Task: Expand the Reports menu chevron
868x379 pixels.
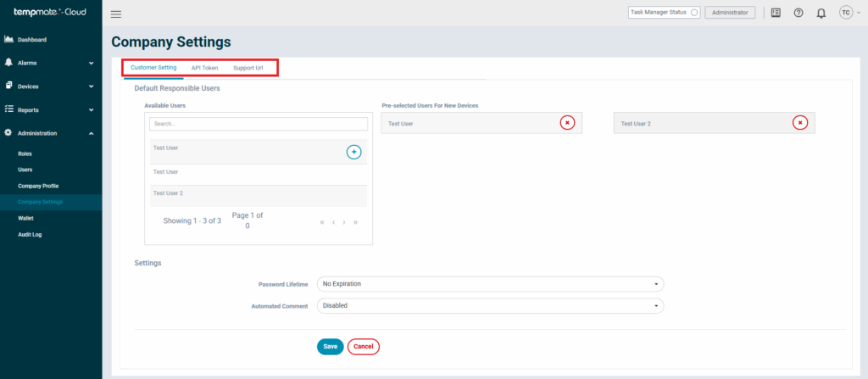Action: 92,109
